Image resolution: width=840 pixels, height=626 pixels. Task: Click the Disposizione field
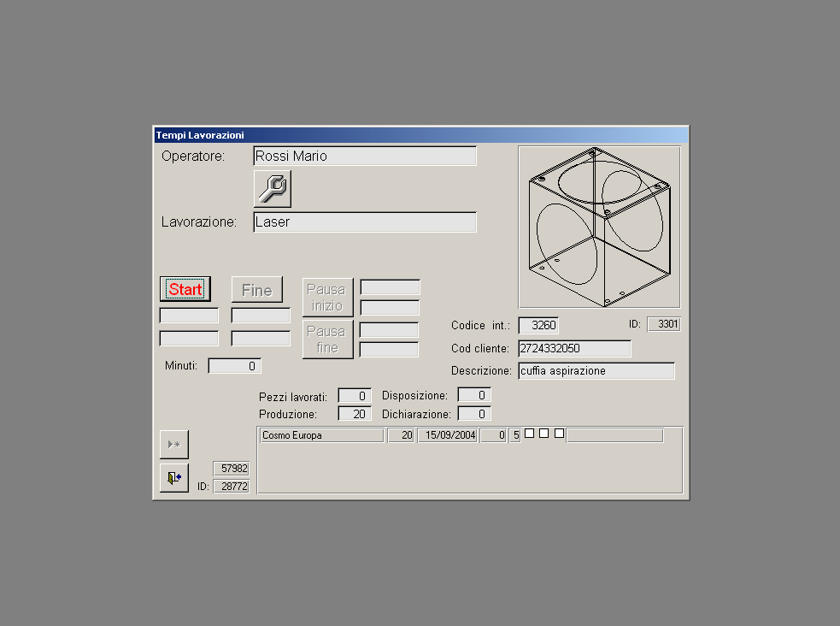(x=474, y=395)
